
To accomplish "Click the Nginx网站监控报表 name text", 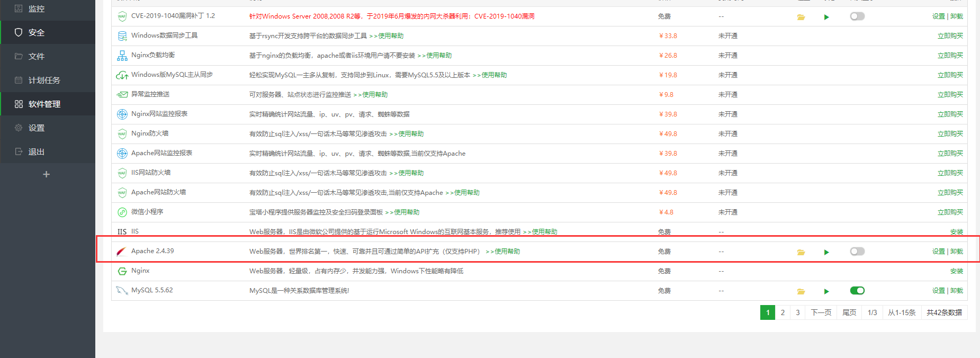I will [159, 114].
